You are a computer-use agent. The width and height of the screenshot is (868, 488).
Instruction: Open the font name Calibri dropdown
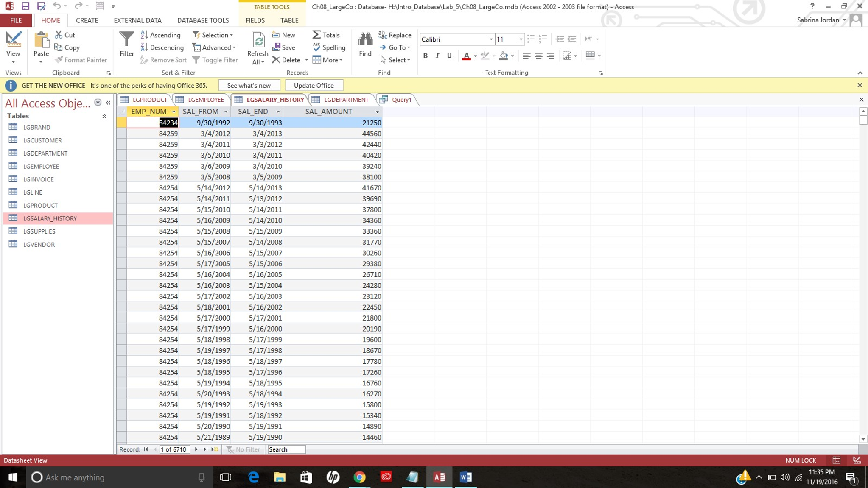[x=491, y=39]
